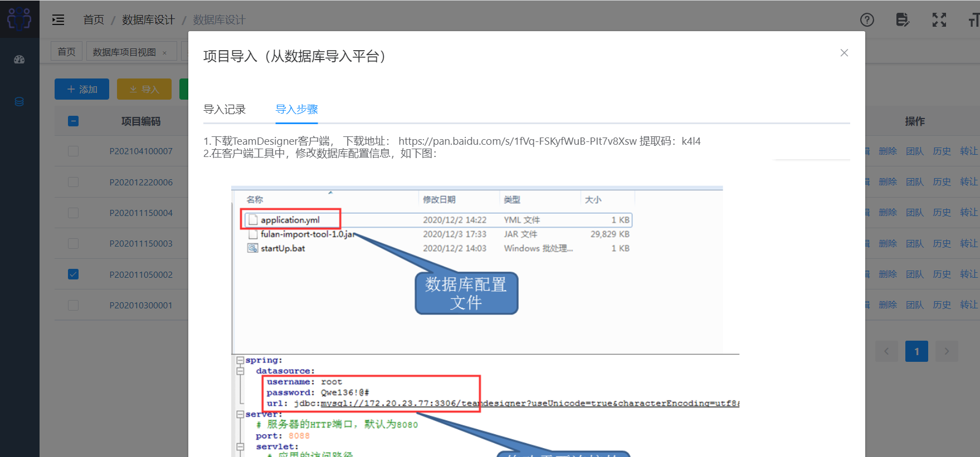Viewport: 980px width, 457px height.
Task: Go to the previous page with the left arrow
Action: (x=886, y=351)
